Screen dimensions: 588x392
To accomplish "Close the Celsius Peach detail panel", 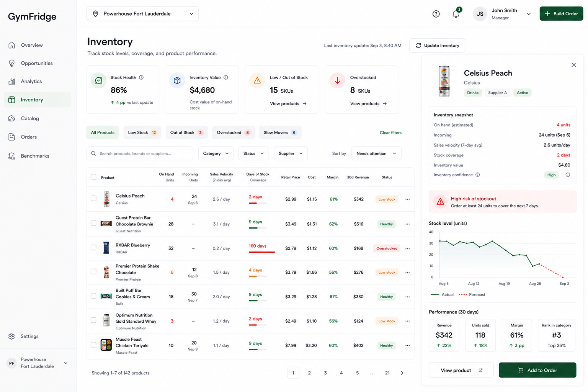I will [573, 65].
